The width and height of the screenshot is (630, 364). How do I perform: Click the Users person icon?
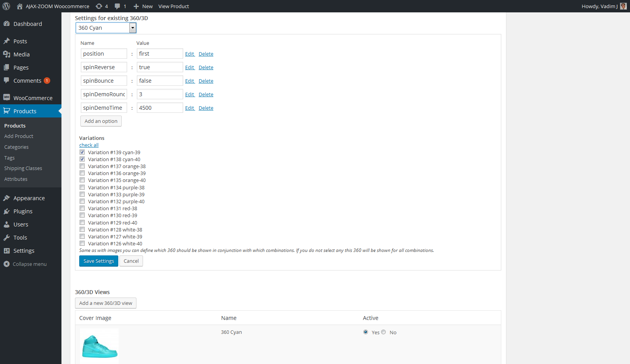tap(7, 224)
